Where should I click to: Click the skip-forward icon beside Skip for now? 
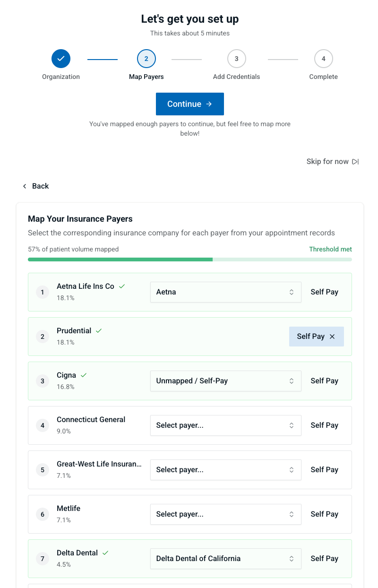(x=355, y=162)
